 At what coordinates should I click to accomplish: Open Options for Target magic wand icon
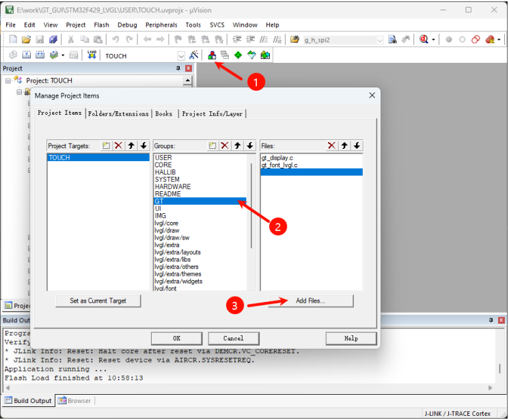point(194,55)
